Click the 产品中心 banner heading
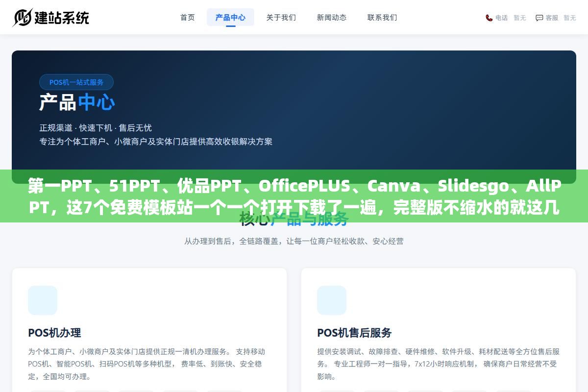588x392 pixels. pos(77,102)
